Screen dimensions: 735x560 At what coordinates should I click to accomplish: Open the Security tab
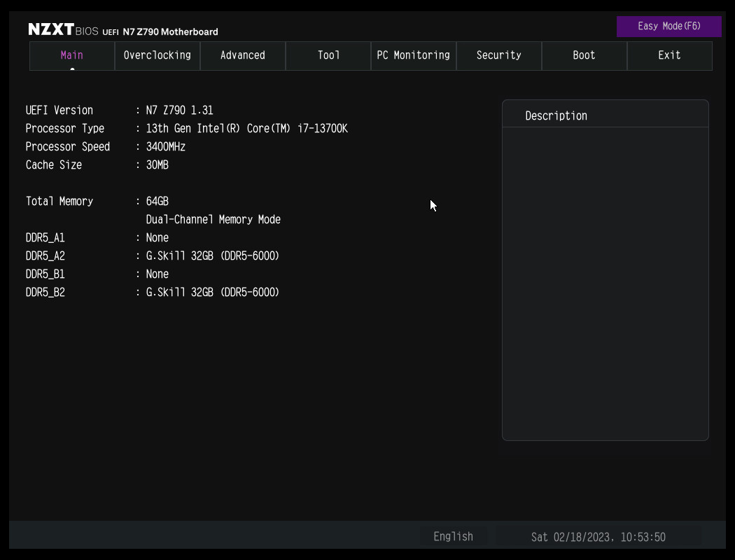[498, 55]
